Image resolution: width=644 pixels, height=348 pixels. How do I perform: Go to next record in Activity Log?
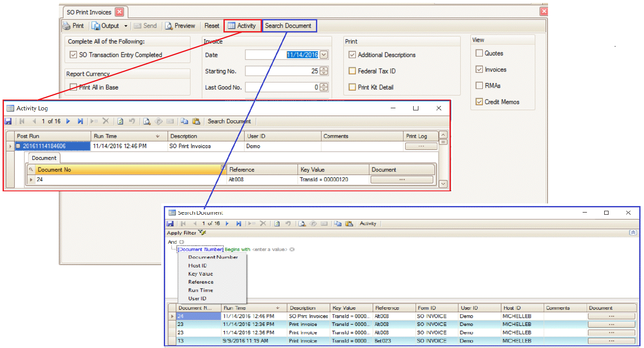pyautogui.click(x=68, y=122)
